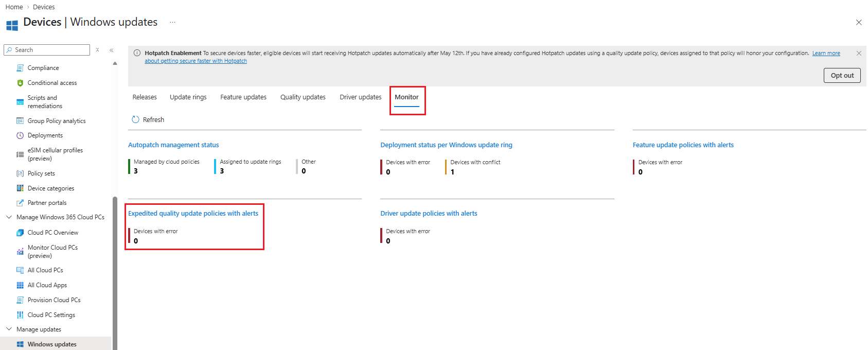The image size is (868, 350).
Task: Open the Feature updates tab
Action: click(x=243, y=97)
